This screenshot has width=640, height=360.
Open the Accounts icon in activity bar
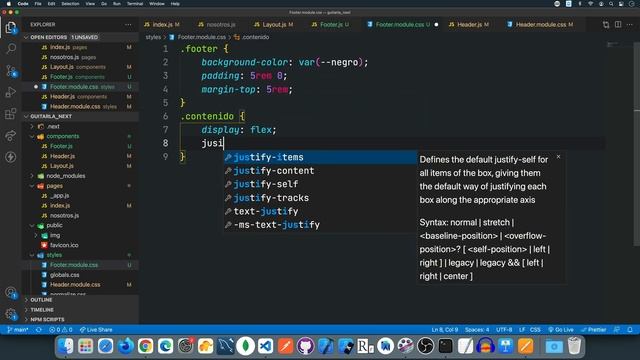11,293
